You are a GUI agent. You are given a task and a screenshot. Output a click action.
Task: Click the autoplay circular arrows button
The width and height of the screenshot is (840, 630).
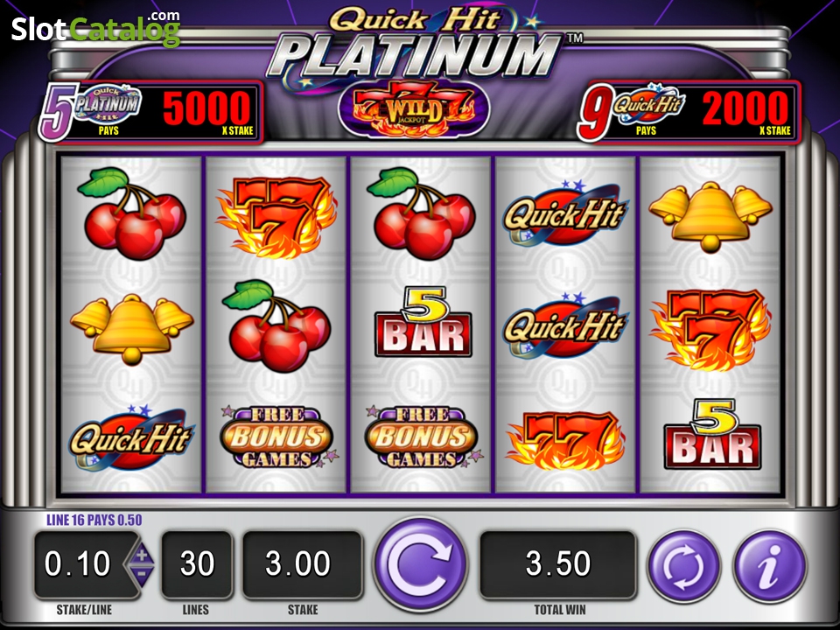[x=684, y=565]
